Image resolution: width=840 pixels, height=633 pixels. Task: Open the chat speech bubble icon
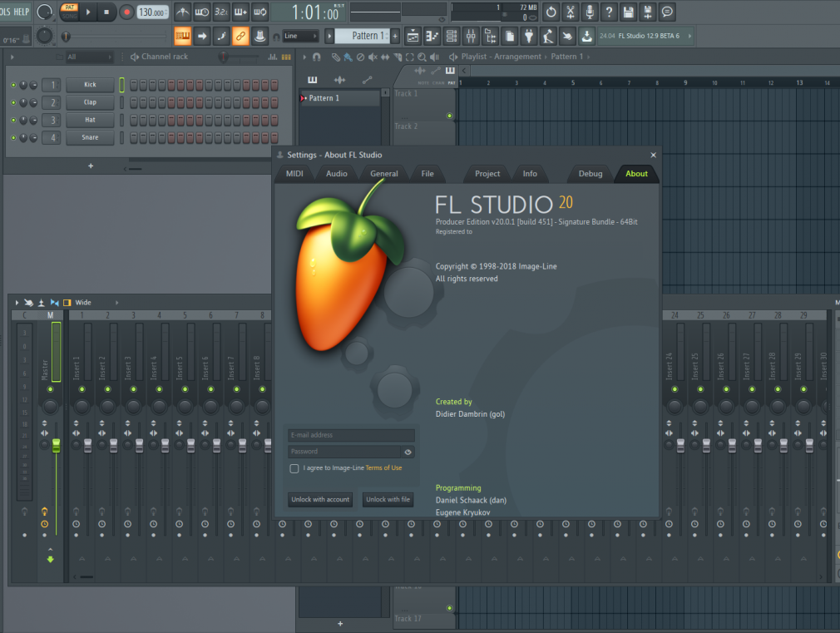[x=667, y=12]
